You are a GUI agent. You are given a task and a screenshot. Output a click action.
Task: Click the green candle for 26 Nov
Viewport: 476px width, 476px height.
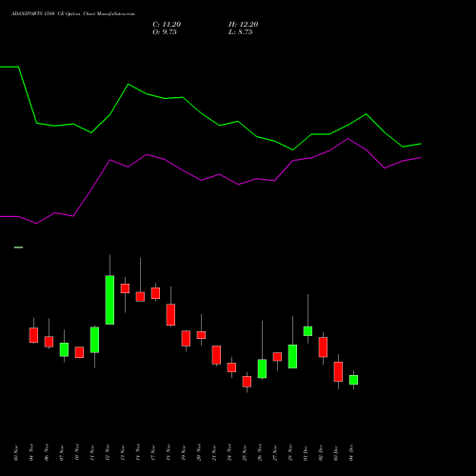point(262,368)
